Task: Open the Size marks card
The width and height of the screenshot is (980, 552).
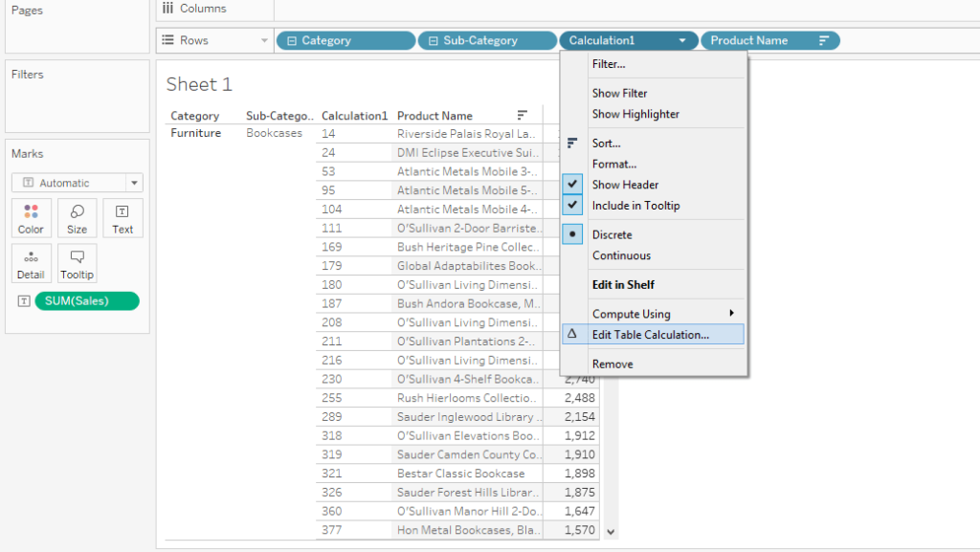Action: click(x=77, y=218)
